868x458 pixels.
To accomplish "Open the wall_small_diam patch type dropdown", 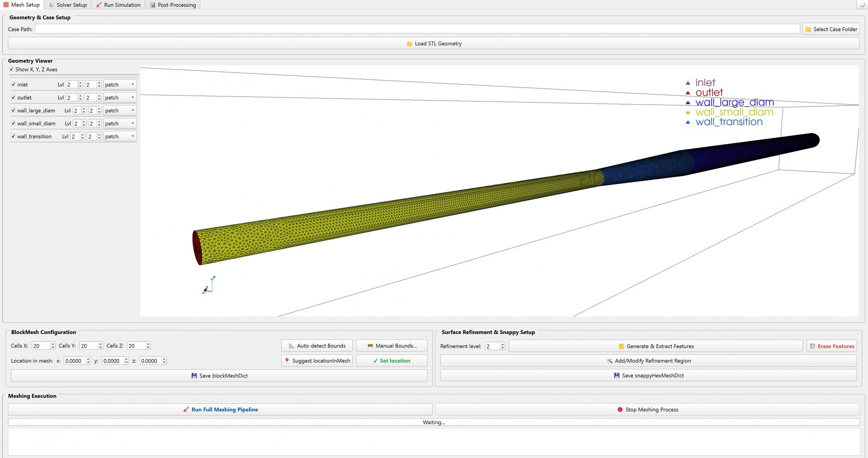I will coord(119,124).
